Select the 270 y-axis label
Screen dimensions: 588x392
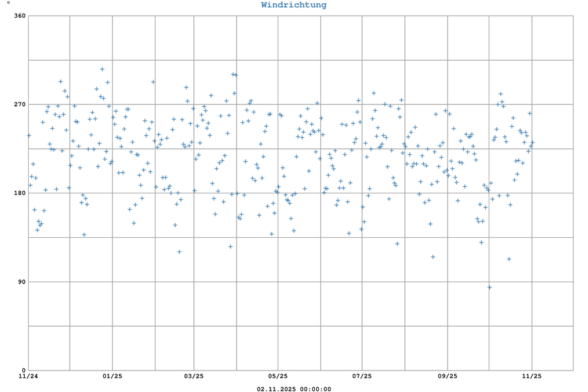[19, 104]
